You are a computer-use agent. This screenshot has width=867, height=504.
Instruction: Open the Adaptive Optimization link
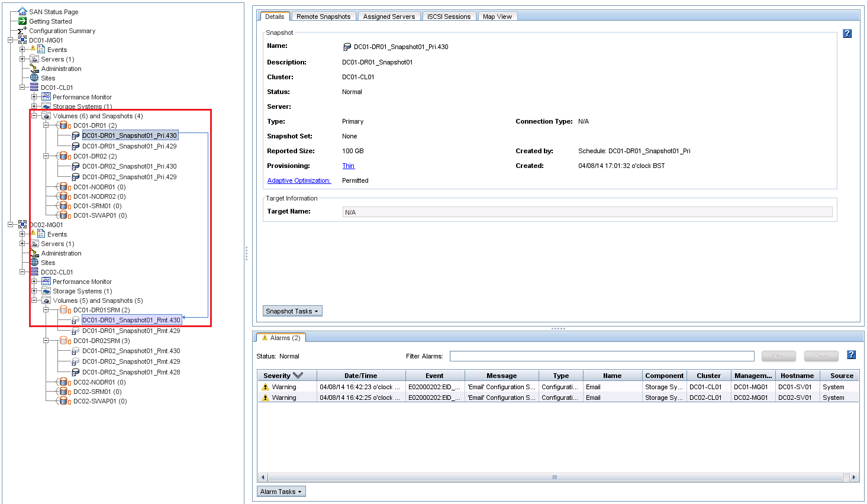(299, 180)
